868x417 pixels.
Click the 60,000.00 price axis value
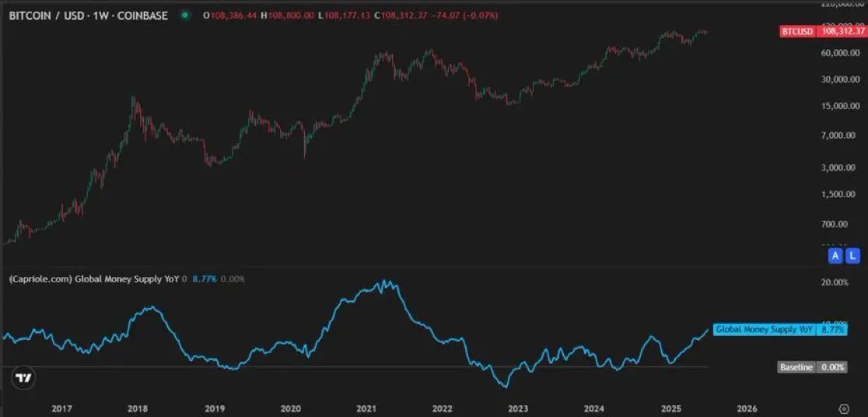(x=840, y=53)
